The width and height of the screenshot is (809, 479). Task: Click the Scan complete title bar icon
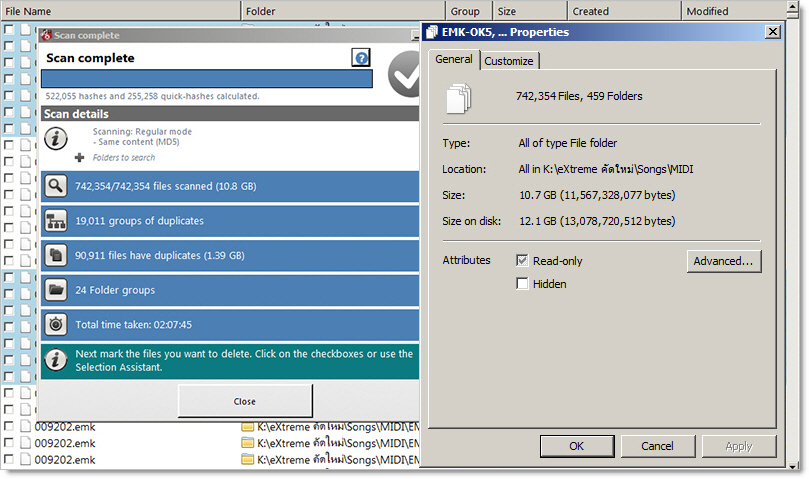46,35
